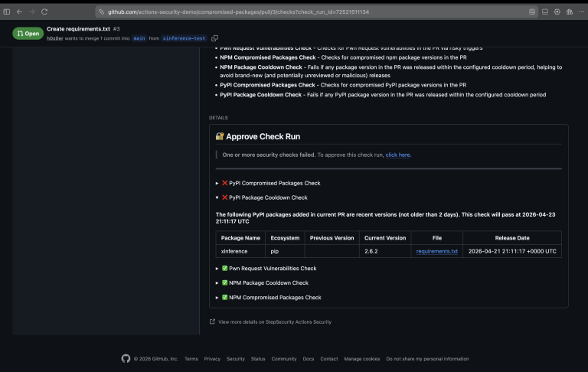This screenshot has width=588, height=372.
Task: Open the browser more options menu
Action: [x=582, y=11]
